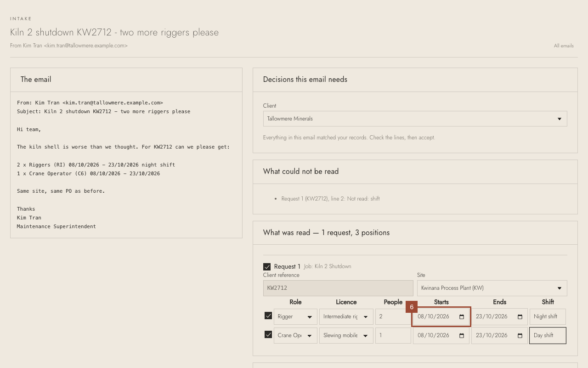The width and height of the screenshot is (588, 368).
Task: Expand the Slewing mobile licence dropdown
Action: 346,335
